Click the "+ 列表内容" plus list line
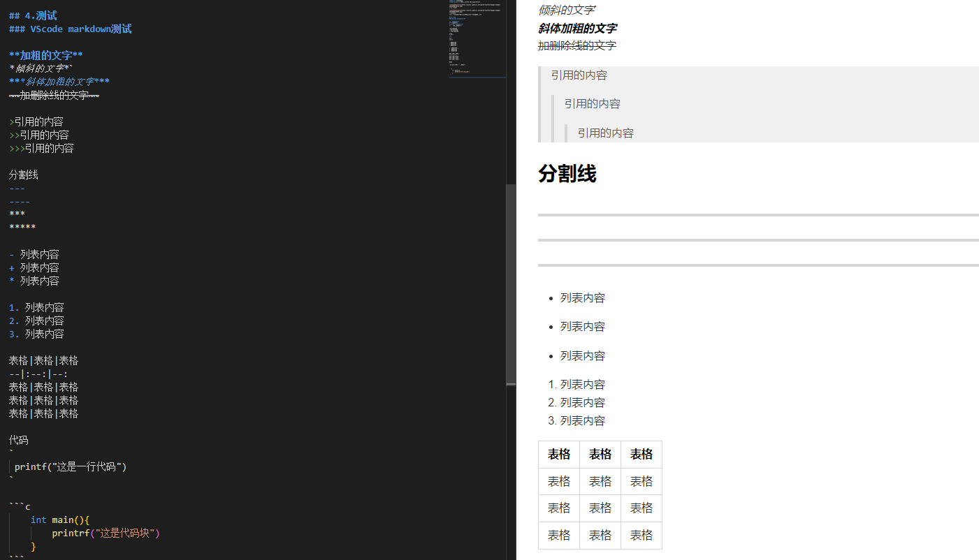Viewport: 979px width, 560px height. point(34,267)
